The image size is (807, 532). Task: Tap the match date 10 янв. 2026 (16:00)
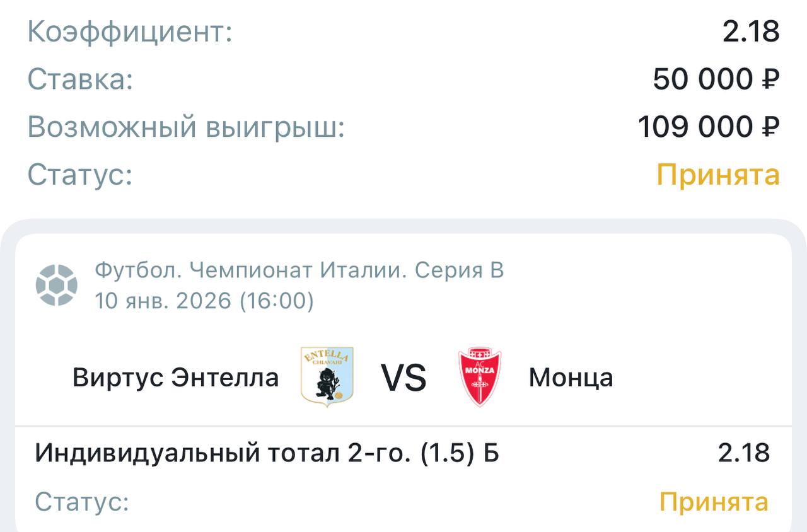click(204, 301)
